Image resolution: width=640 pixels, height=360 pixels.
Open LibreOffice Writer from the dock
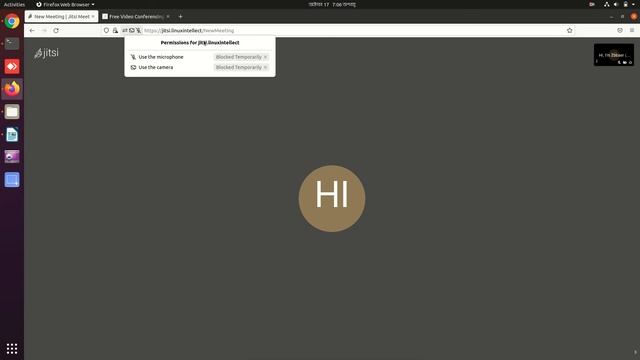pos(12,134)
